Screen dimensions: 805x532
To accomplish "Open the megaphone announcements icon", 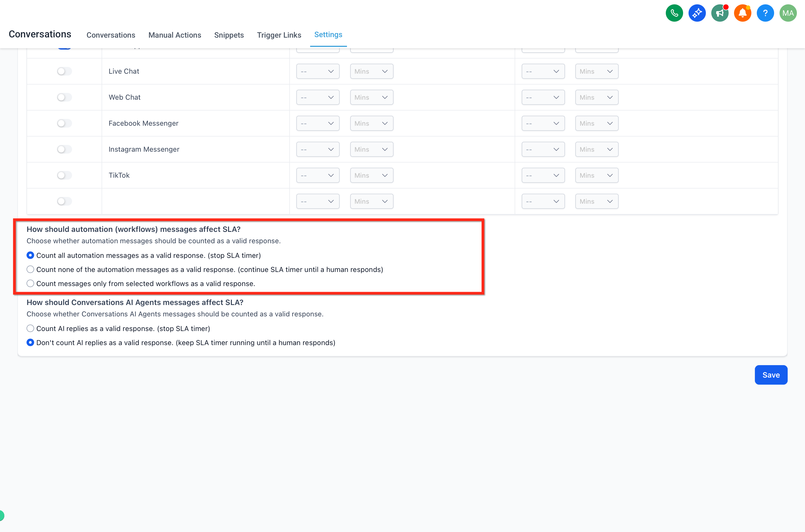I will 719,13.
